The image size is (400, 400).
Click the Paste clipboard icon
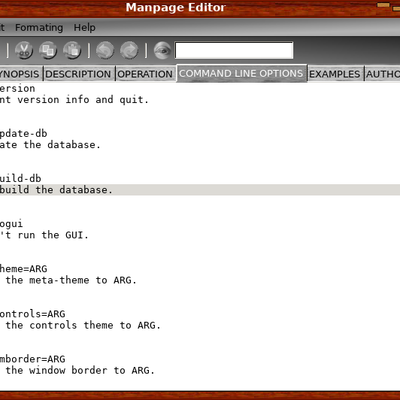click(72, 50)
